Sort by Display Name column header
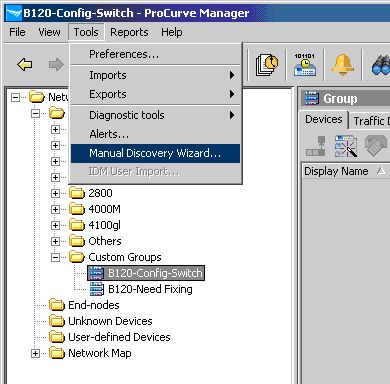 click(345, 171)
